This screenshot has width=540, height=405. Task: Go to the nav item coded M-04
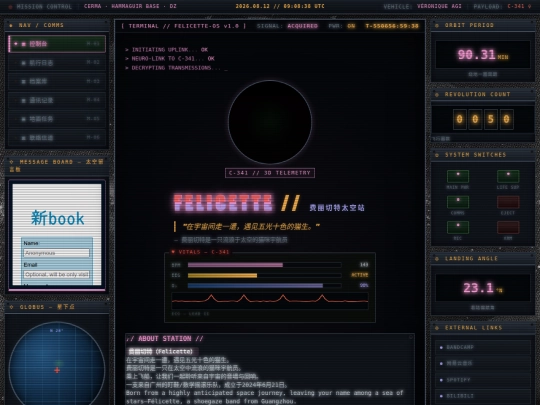click(57, 100)
